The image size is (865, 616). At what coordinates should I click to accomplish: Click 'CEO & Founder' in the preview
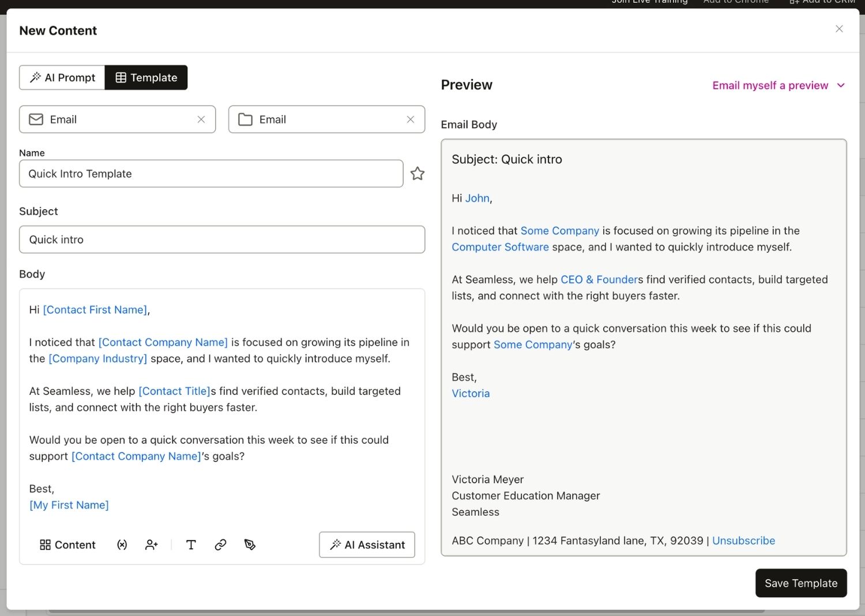click(x=599, y=279)
